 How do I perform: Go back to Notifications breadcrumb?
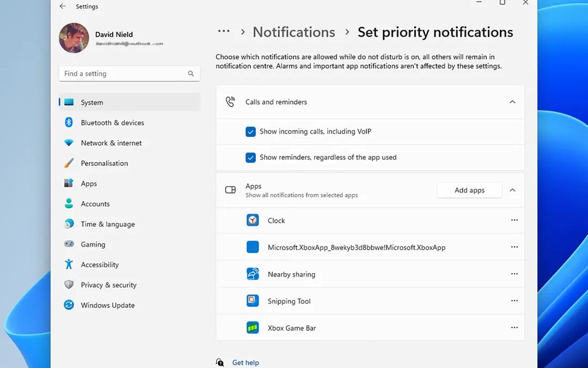point(293,32)
